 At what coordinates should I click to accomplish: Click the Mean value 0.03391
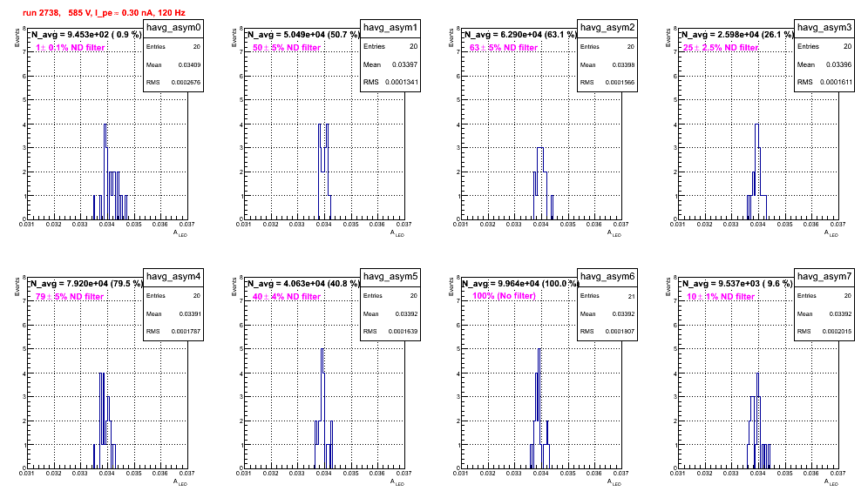[189, 313]
